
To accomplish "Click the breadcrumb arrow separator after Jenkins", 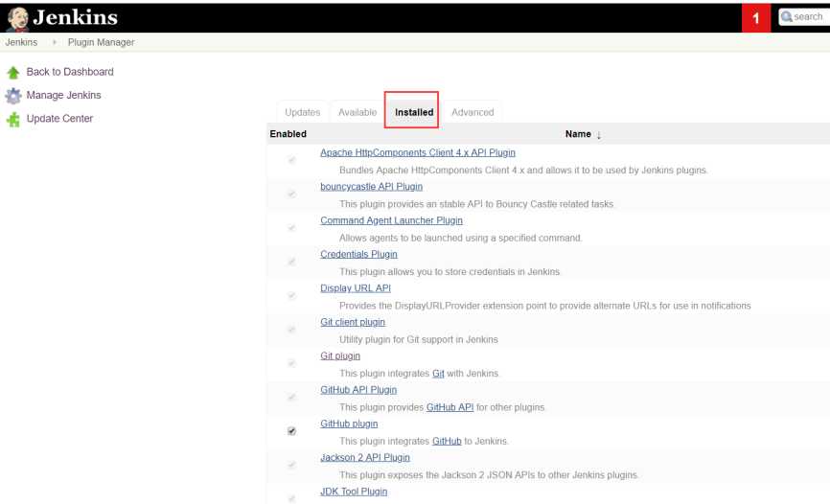I will coord(54,42).
